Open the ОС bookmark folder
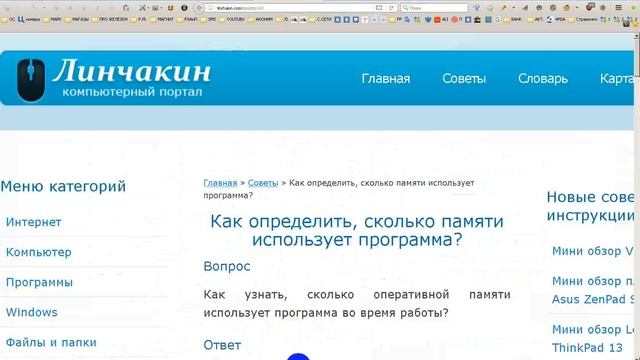640x360 pixels. pyautogui.click(x=9, y=19)
